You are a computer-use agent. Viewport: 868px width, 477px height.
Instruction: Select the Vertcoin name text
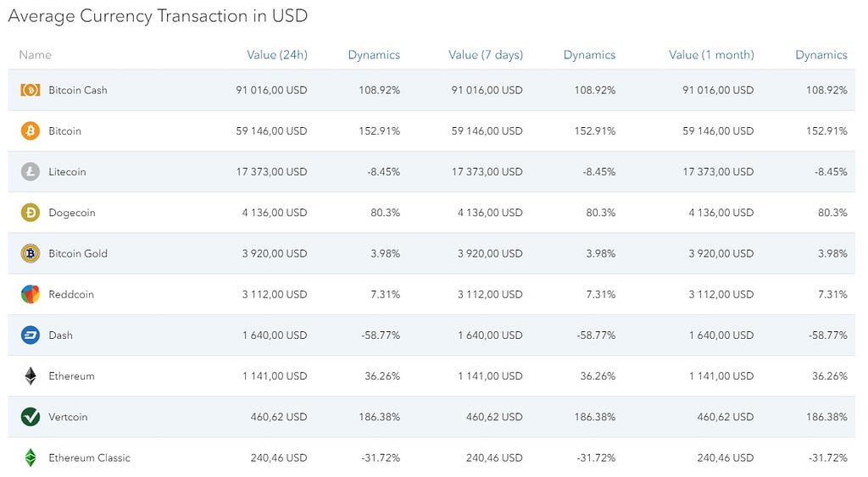[68, 417]
